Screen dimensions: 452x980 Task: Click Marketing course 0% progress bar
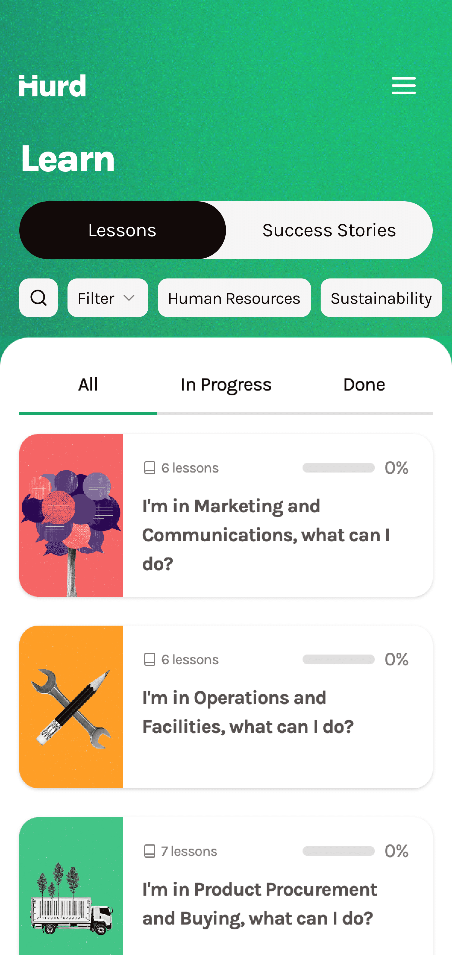pyautogui.click(x=339, y=468)
